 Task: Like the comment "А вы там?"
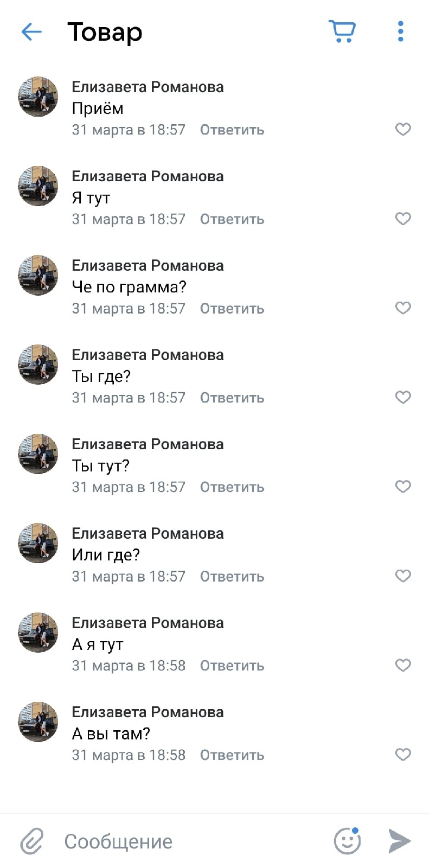click(403, 754)
